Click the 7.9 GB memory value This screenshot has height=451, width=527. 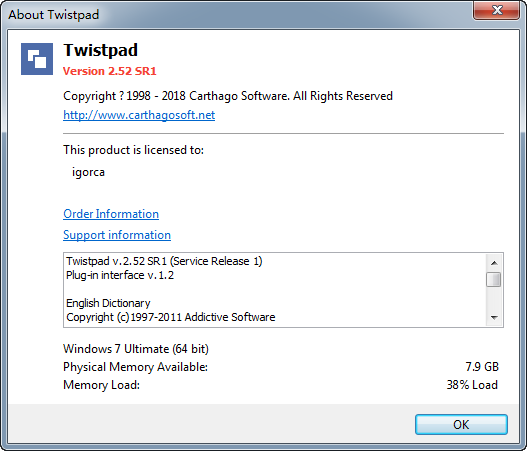click(482, 367)
